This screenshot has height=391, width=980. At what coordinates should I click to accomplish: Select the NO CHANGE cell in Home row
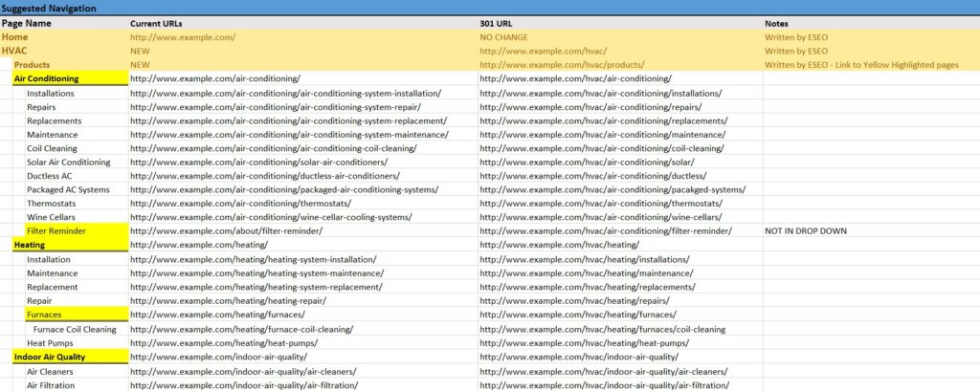(x=503, y=37)
